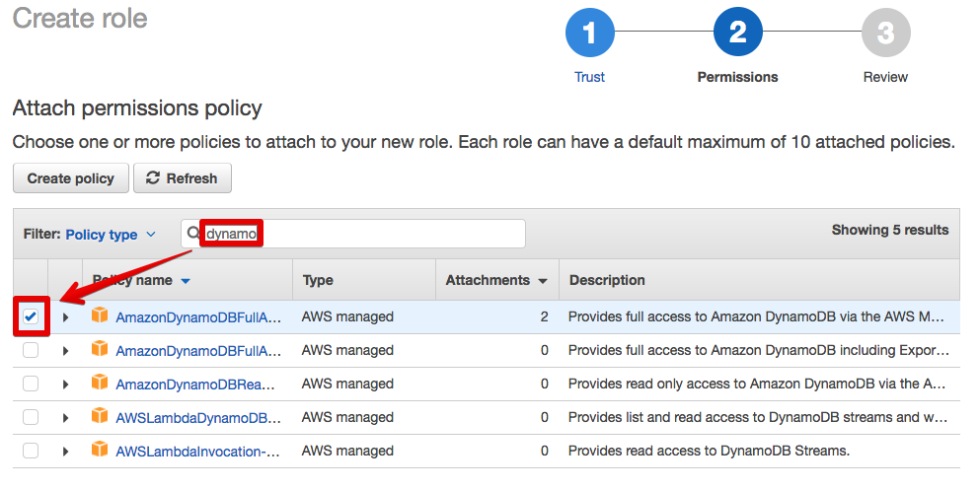Click 'AWS managed' in the AmazonDynamoDBRea… row

point(347,384)
